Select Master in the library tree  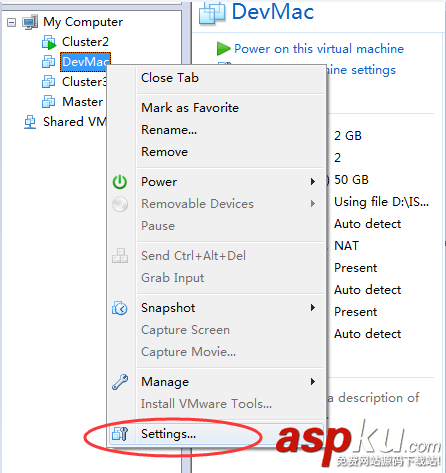pyautogui.click(x=83, y=102)
